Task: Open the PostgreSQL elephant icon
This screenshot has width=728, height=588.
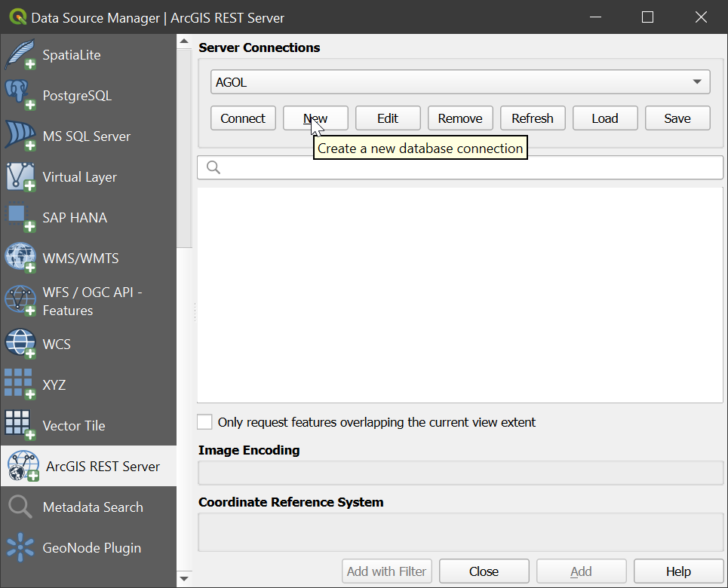Action: point(20,96)
